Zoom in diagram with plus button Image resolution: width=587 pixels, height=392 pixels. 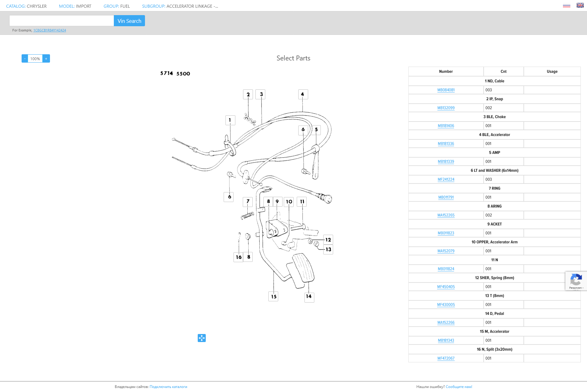(x=46, y=59)
